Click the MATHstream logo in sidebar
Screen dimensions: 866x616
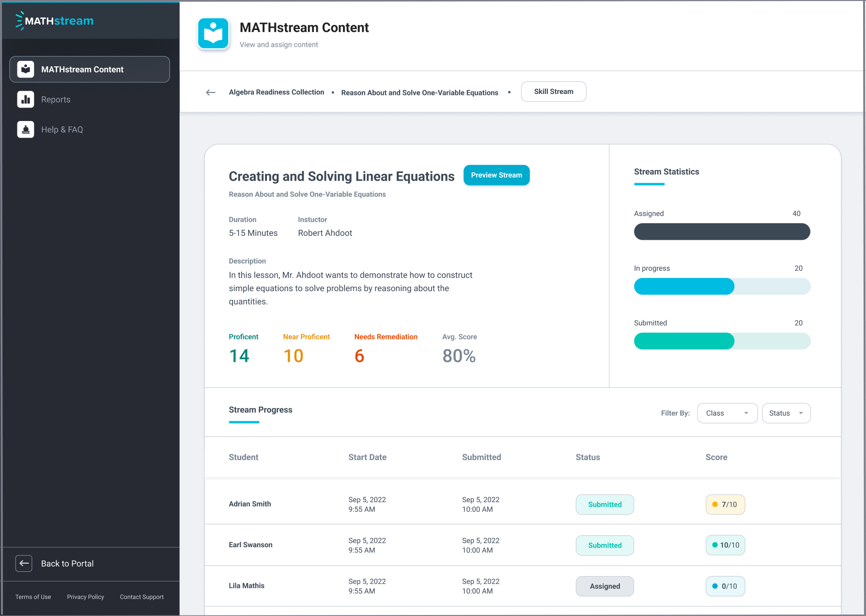[54, 21]
